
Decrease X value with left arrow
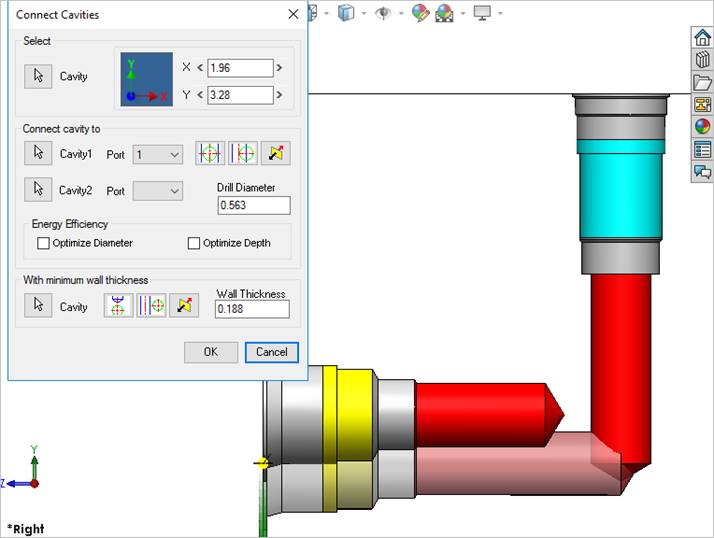tap(200, 68)
